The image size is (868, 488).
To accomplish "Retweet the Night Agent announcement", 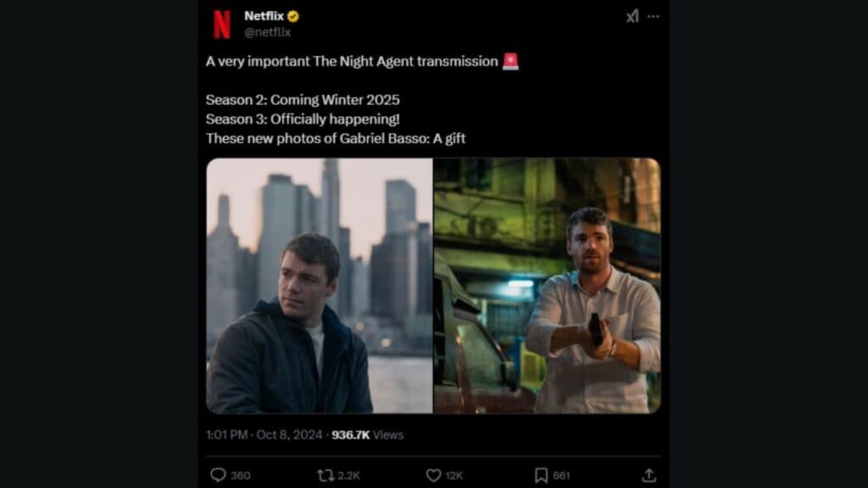I will click(x=327, y=475).
